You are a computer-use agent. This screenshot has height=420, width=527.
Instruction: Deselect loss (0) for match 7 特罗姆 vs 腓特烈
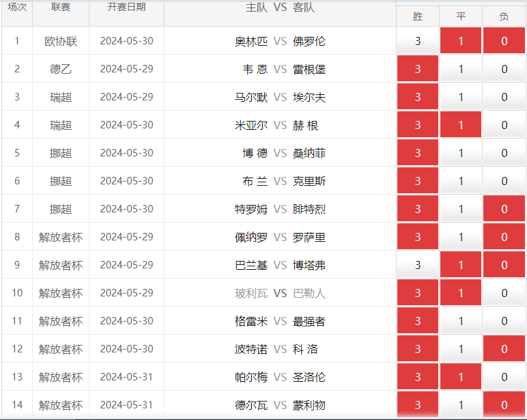(504, 209)
